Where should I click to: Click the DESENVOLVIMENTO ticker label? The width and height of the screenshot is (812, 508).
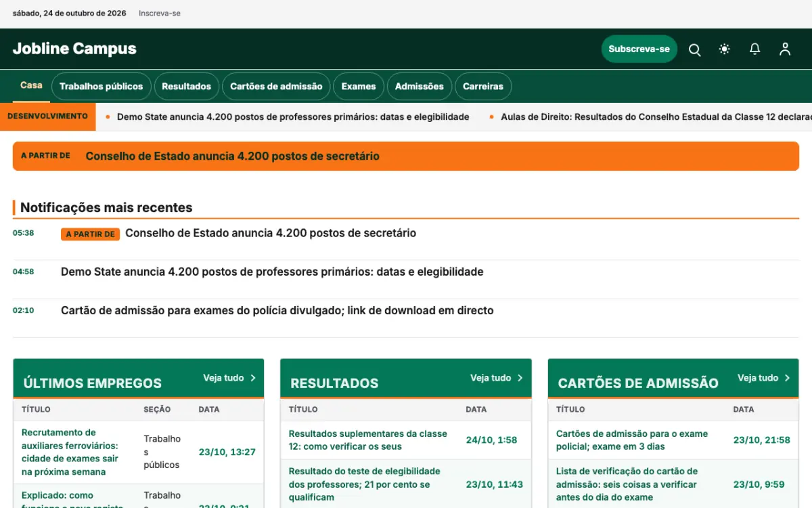(47, 117)
